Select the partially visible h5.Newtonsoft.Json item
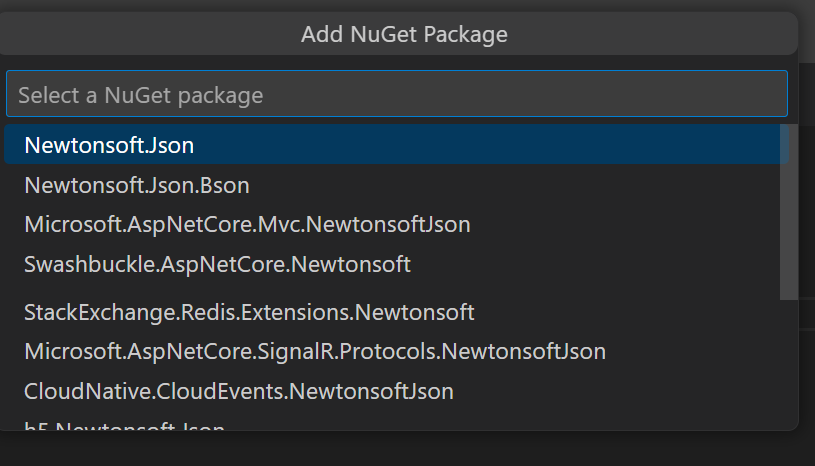This screenshot has width=815, height=466. 124,428
